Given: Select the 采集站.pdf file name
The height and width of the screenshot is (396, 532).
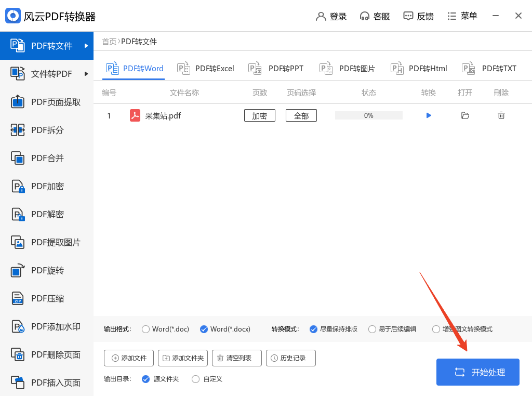Looking at the screenshot, I should click(163, 116).
